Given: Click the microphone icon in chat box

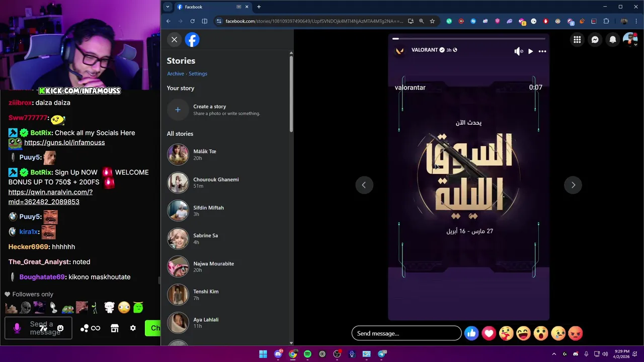Looking at the screenshot, I should click(17, 328).
